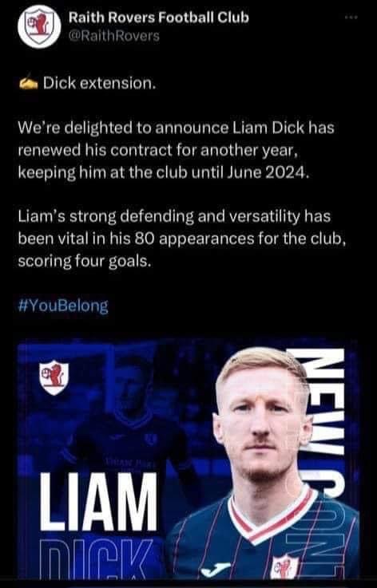377x588 pixels.
Task: Open the attached Liam Dick contract graphic
Action: point(188,460)
